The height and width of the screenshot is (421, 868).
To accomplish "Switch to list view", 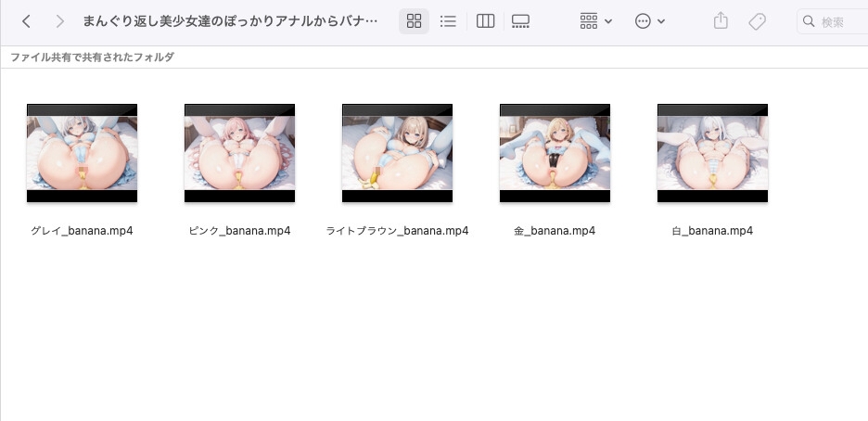I will tap(448, 21).
